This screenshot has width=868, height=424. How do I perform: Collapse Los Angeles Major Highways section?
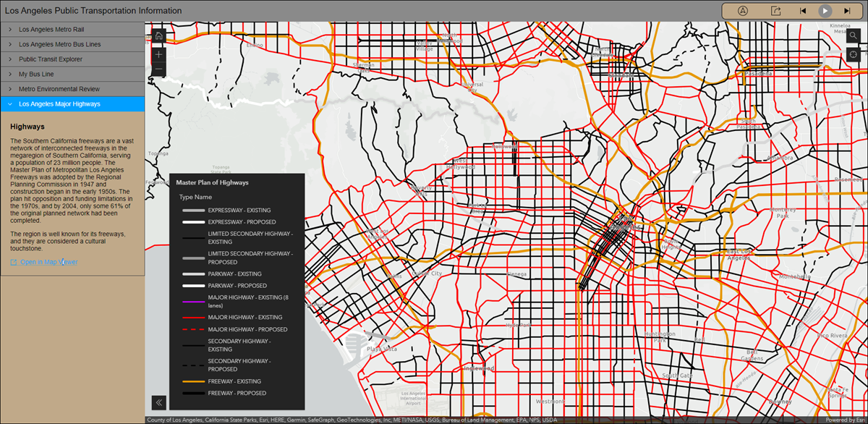coord(72,104)
